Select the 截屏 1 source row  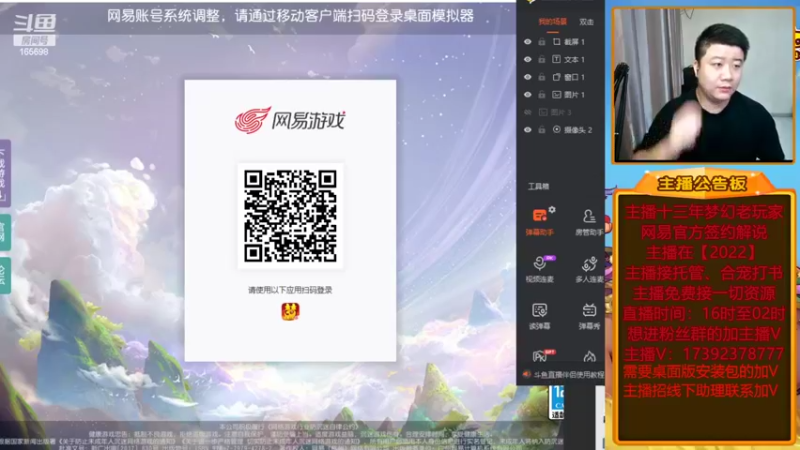561,42
